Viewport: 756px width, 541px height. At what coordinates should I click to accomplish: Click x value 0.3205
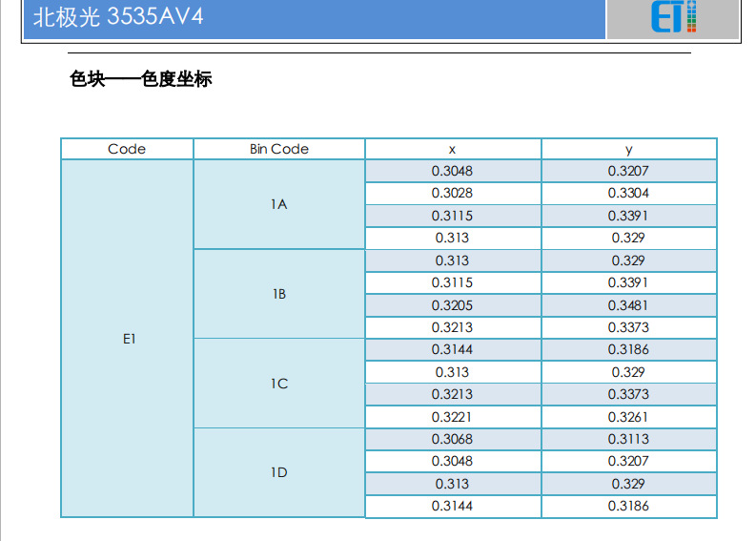tap(452, 305)
